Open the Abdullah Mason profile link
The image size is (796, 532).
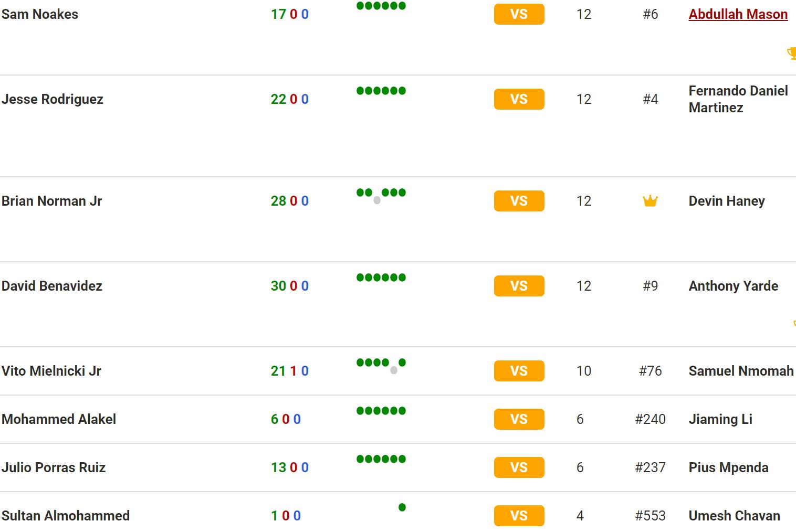738,14
